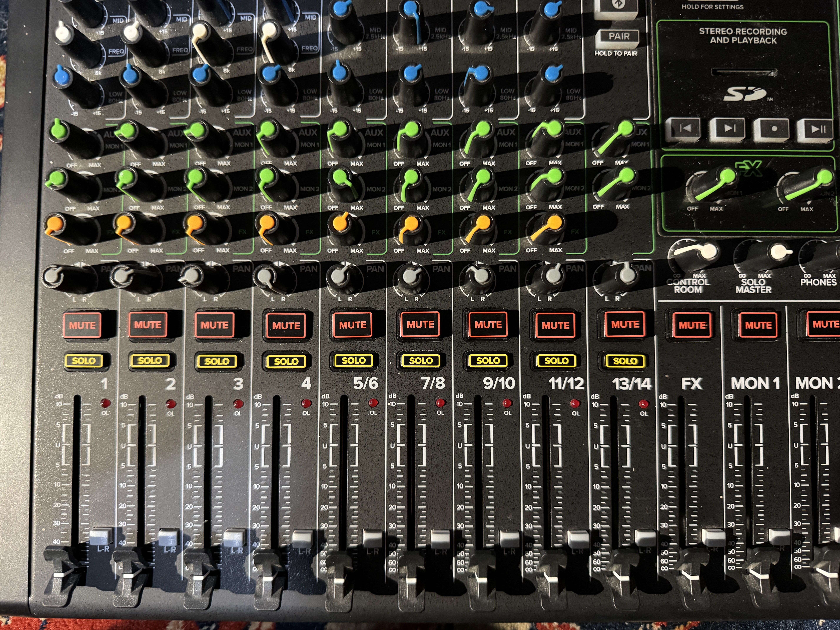The width and height of the screenshot is (840, 630).
Task: Toggle L-R assign button on channel 1
Action: [101, 536]
